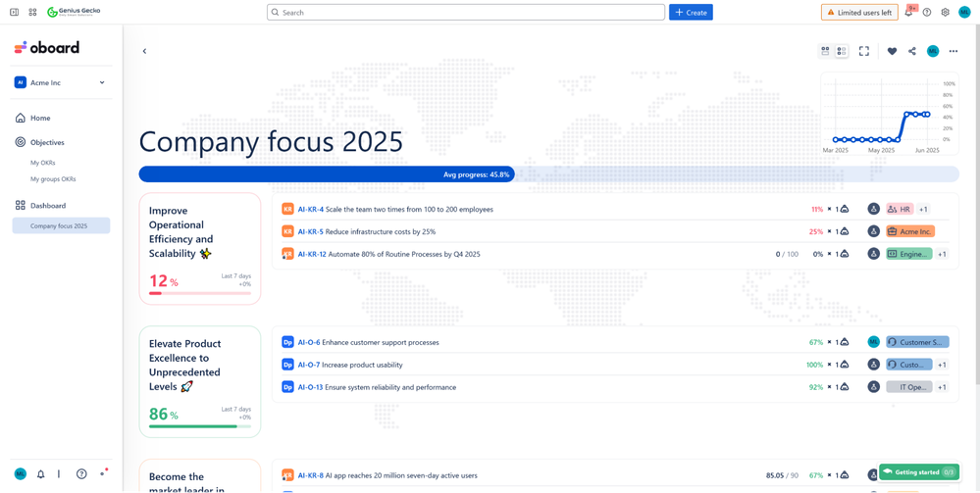The image size is (980, 493).
Task: Focus the Search field
Action: [466, 13]
